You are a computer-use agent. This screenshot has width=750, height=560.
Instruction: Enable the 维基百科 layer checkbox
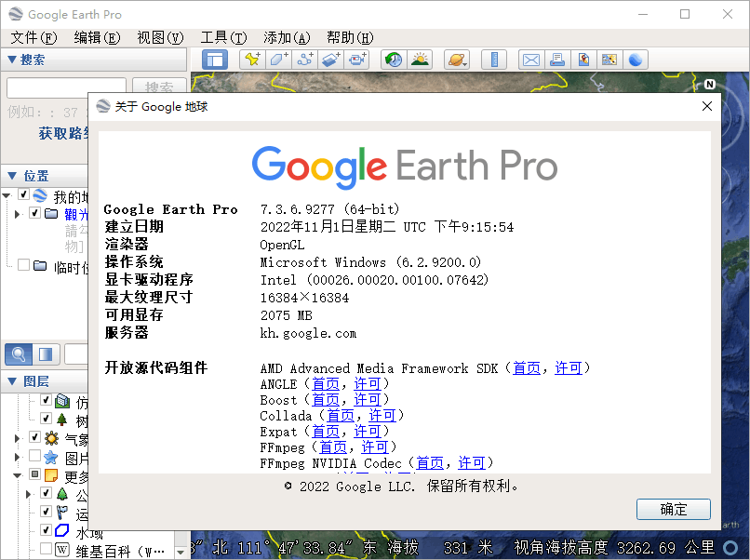(x=46, y=550)
